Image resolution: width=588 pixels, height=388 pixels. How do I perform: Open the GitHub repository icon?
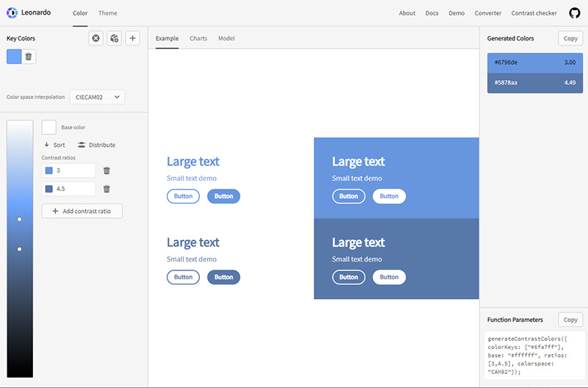(x=575, y=12)
